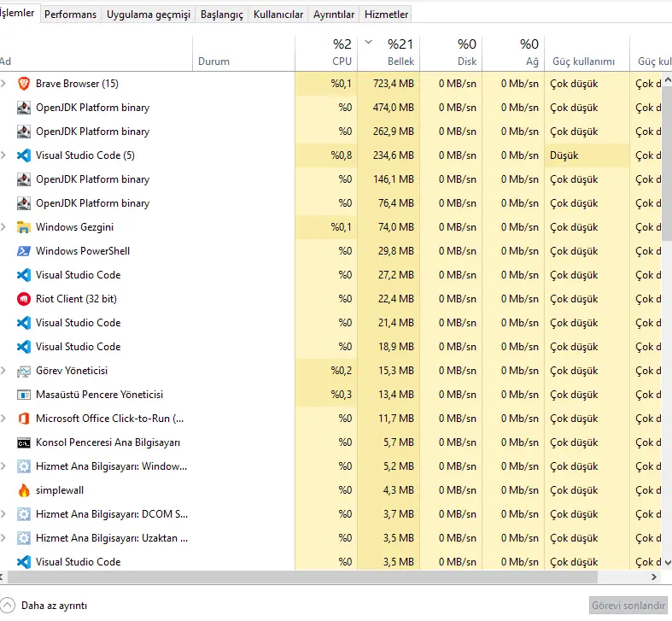Click the Masaüstü Pencere Yöneticisi icon
Screen dimensions: 672x621
(24, 395)
